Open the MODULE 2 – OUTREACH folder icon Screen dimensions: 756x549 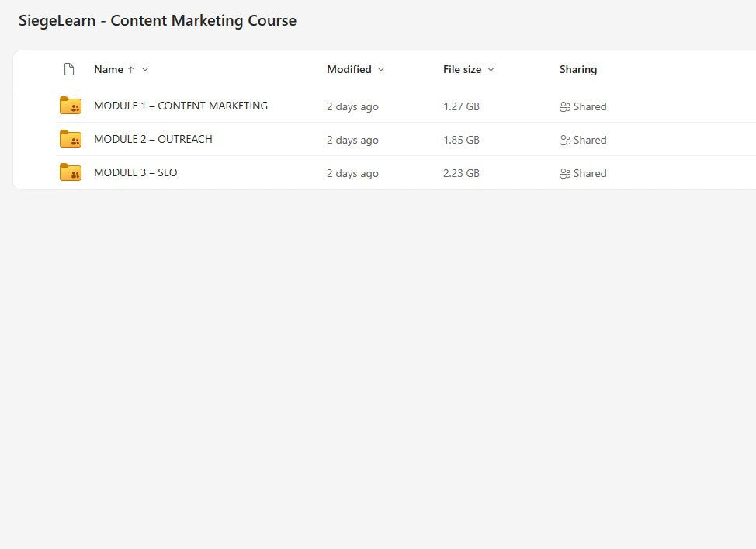71,138
